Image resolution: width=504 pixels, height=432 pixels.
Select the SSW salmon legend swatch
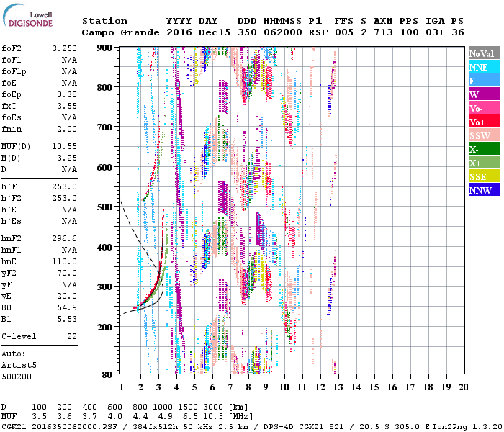point(484,135)
